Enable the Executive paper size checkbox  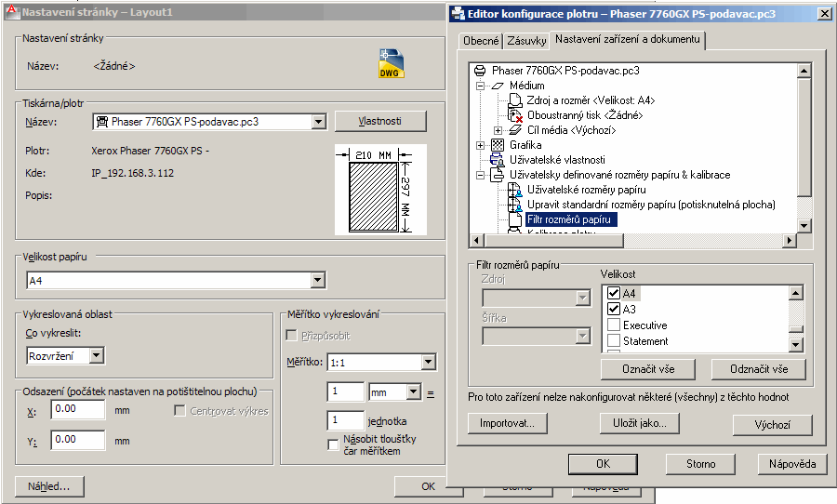tap(614, 325)
